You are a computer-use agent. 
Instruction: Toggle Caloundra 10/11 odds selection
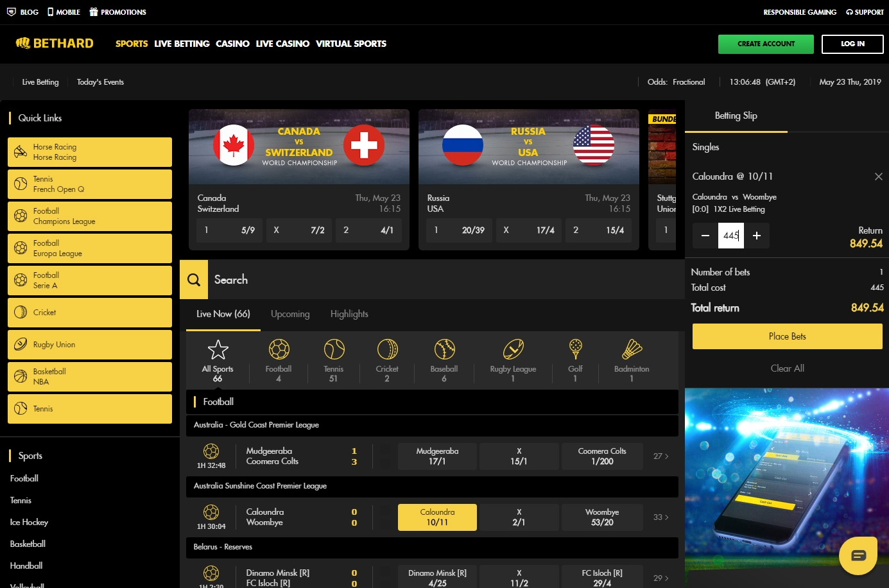pyautogui.click(x=437, y=517)
